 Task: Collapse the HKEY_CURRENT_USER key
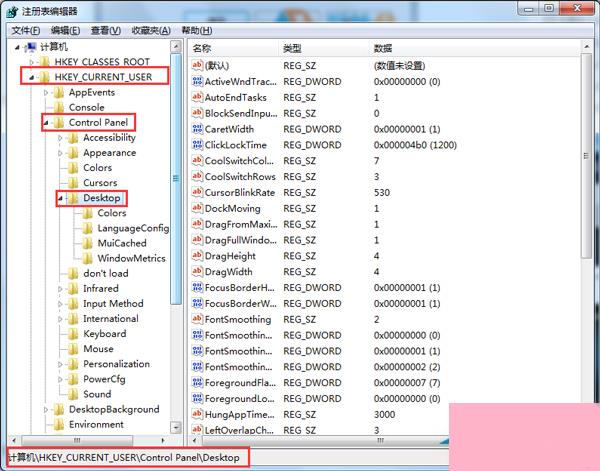coord(31,78)
